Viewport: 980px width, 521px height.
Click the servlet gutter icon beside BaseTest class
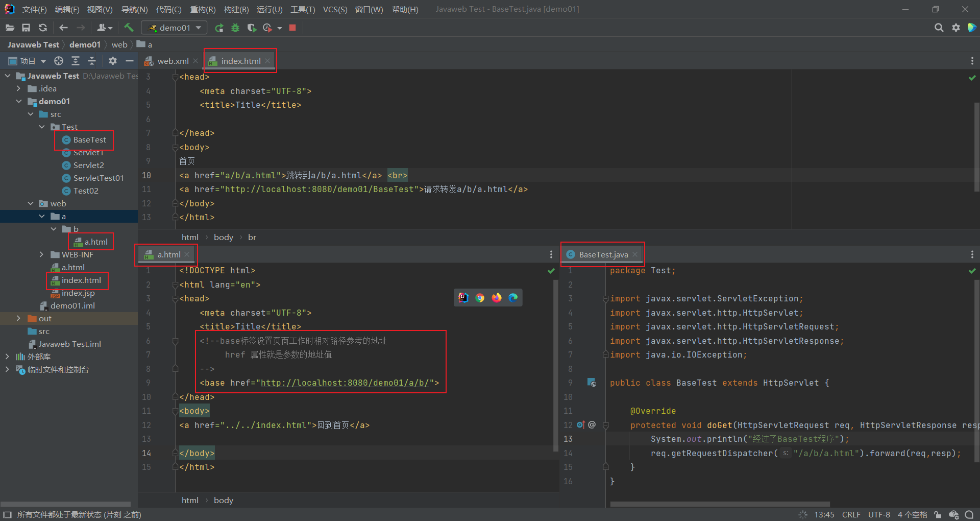(x=592, y=383)
